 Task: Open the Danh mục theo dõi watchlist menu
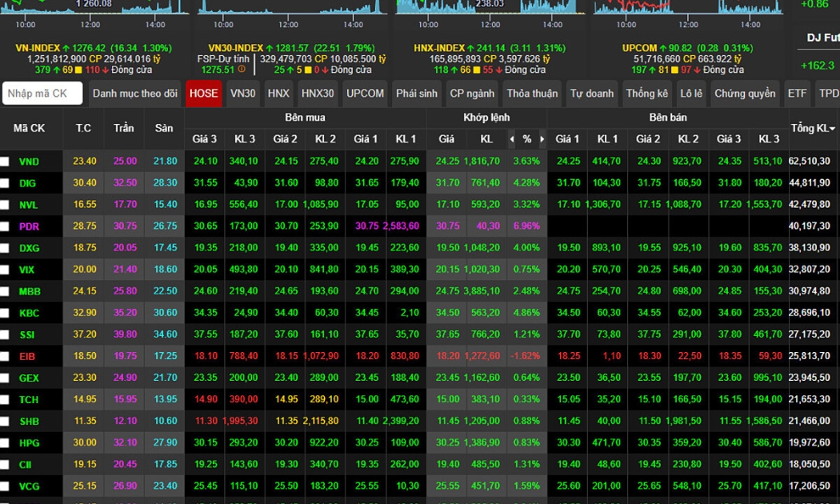134,94
